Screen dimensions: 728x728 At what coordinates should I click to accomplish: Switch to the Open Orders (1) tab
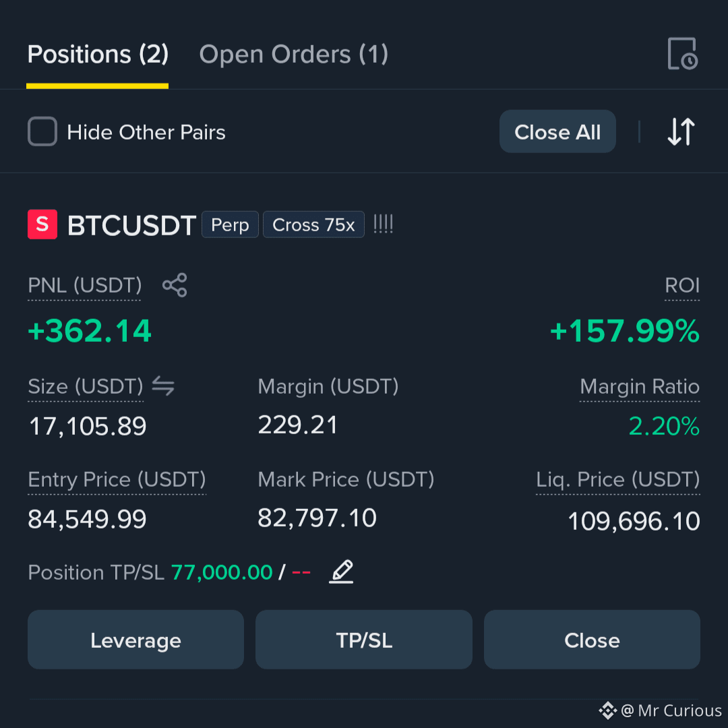(x=293, y=55)
